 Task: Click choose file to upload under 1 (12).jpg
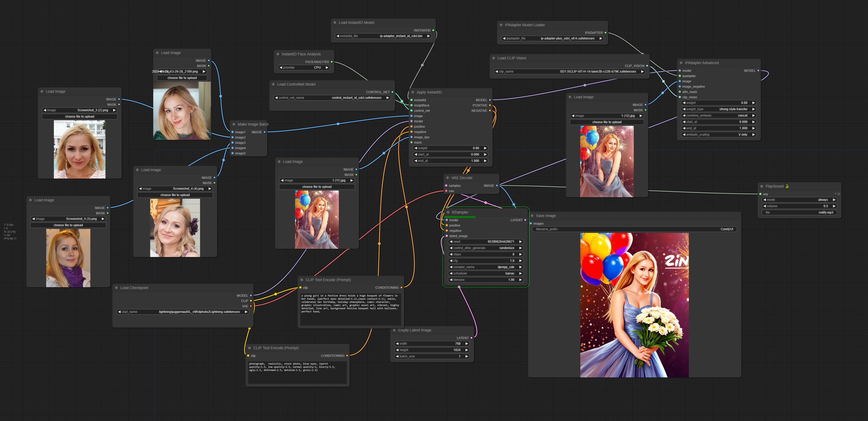tap(607, 122)
